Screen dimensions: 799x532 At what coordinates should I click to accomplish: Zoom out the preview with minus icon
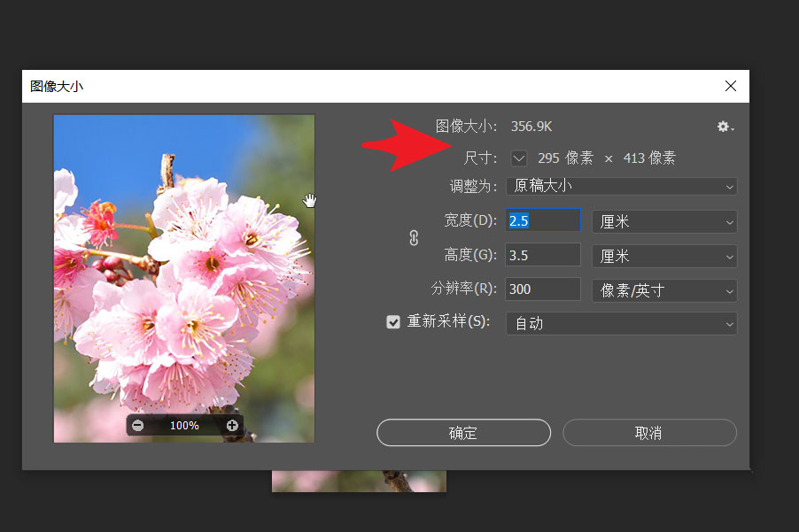click(137, 425)
